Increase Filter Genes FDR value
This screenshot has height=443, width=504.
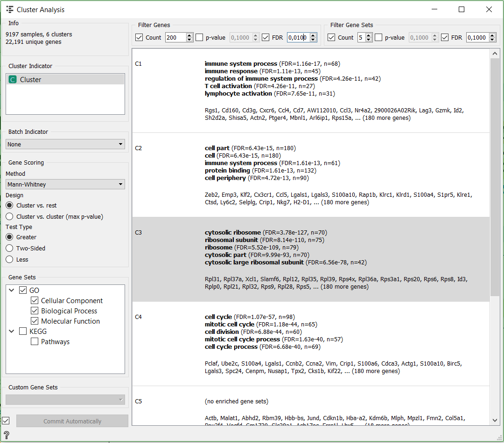(313, 35)
